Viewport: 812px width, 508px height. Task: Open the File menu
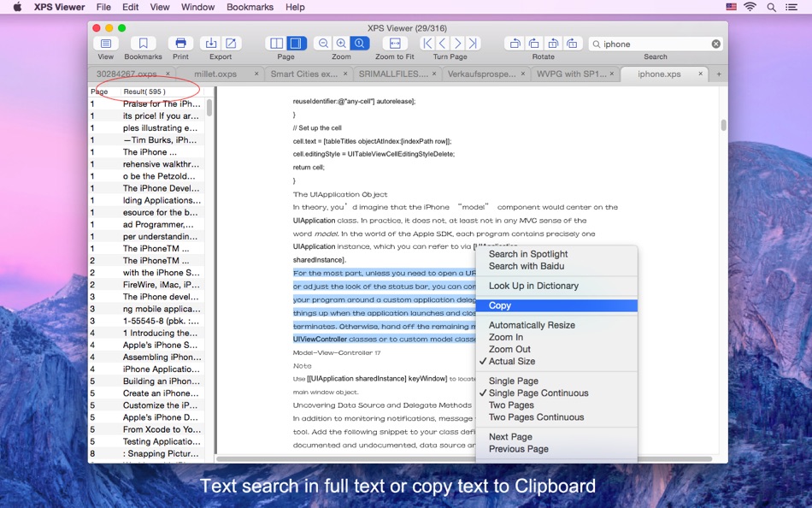(x=103, y=7)
